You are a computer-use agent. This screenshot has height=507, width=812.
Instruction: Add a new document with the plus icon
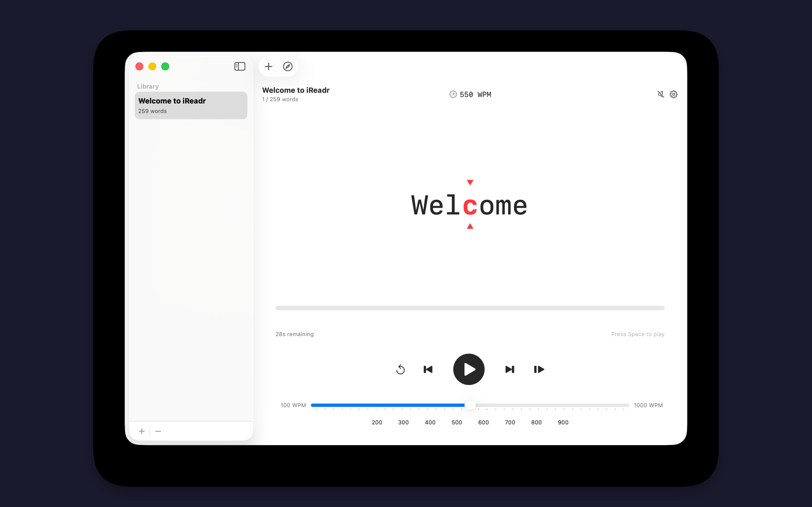tap(268, 66)
